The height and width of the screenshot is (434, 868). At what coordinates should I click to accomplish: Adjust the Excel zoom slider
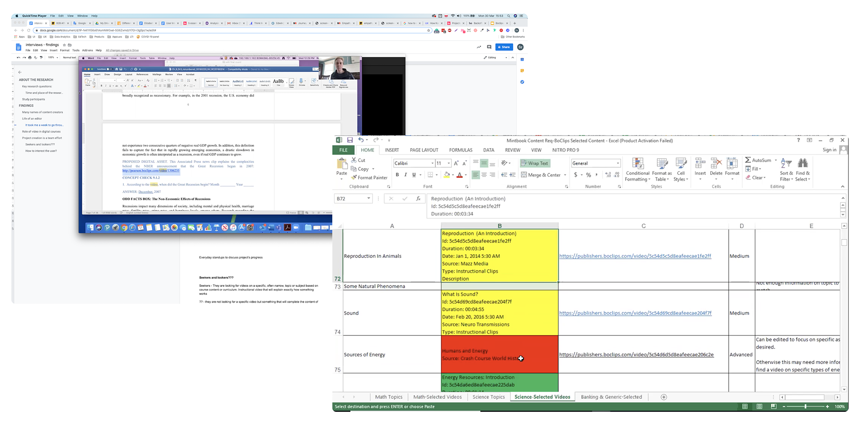pyautogui.click(x=806, y=406)
